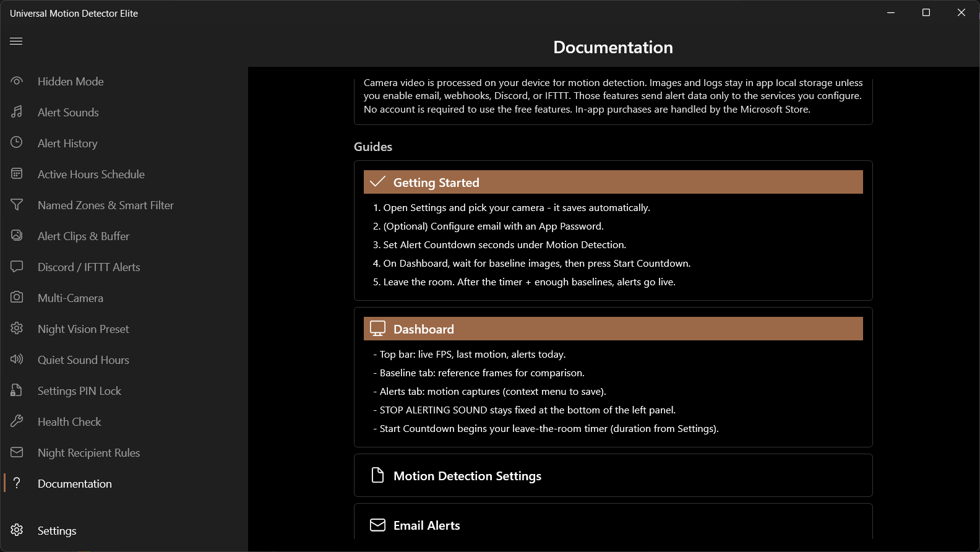This screenshot has width=980, height=552.
Task: Open Night Vision Preset
Action: pos(124,329)
